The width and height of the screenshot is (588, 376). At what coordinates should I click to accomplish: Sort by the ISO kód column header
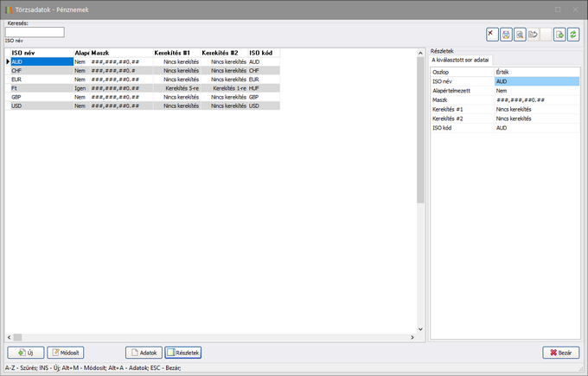click(263, 53)
